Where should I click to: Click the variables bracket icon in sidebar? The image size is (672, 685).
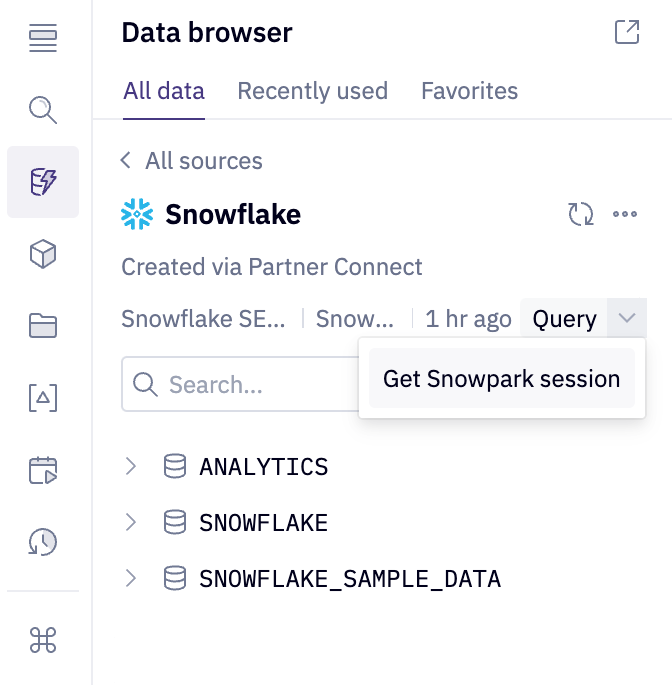(43, 398)
